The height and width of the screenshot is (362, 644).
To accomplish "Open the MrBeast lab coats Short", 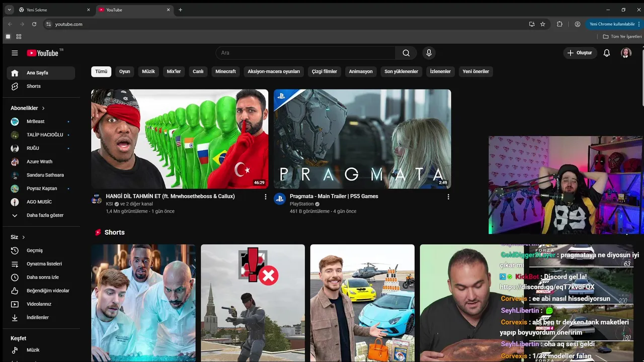I will (143, 303).
